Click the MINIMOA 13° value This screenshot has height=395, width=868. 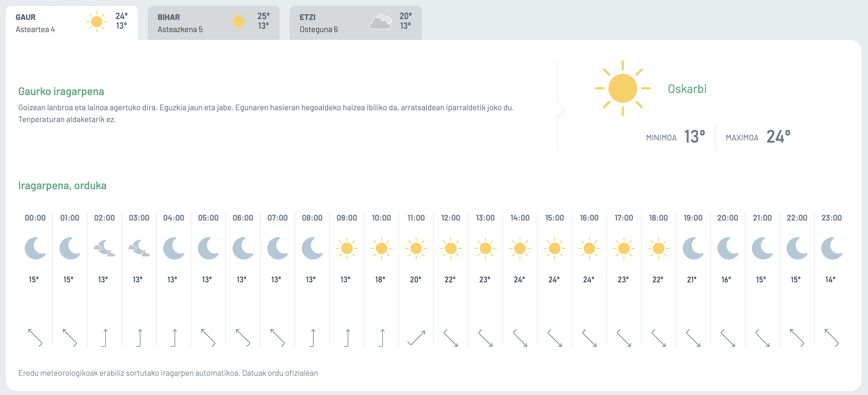click(694, 136)
